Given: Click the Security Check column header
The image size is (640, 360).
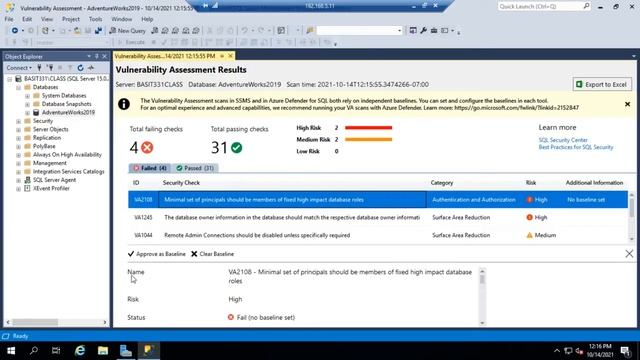Looking at the screenshot, I should (x=181, y=183).
